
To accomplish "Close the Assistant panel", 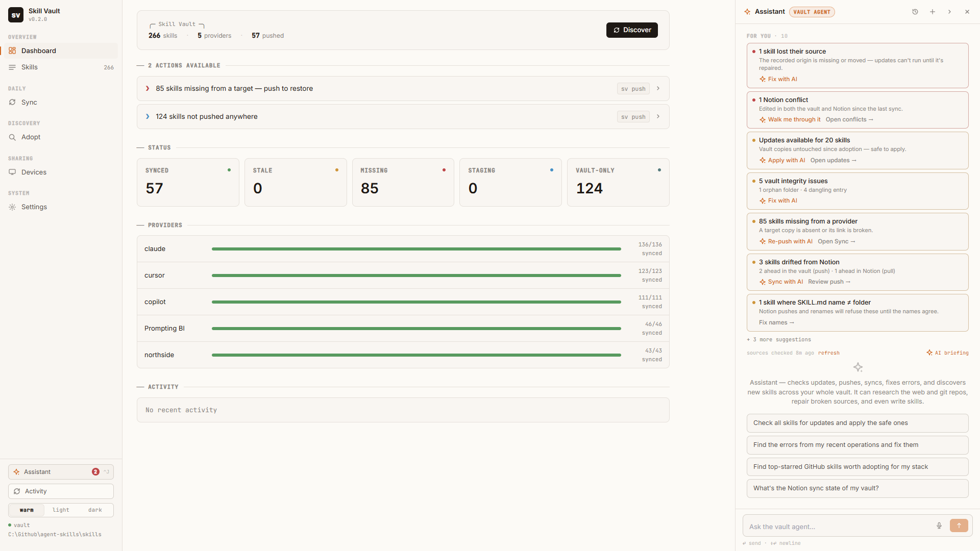I will pos(967,12).
